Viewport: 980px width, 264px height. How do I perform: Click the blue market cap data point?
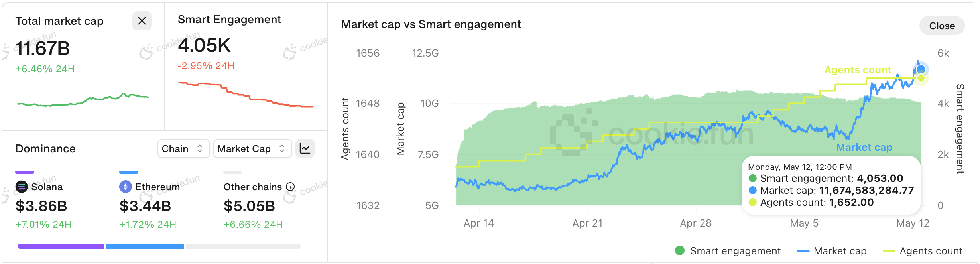(921, 69)
